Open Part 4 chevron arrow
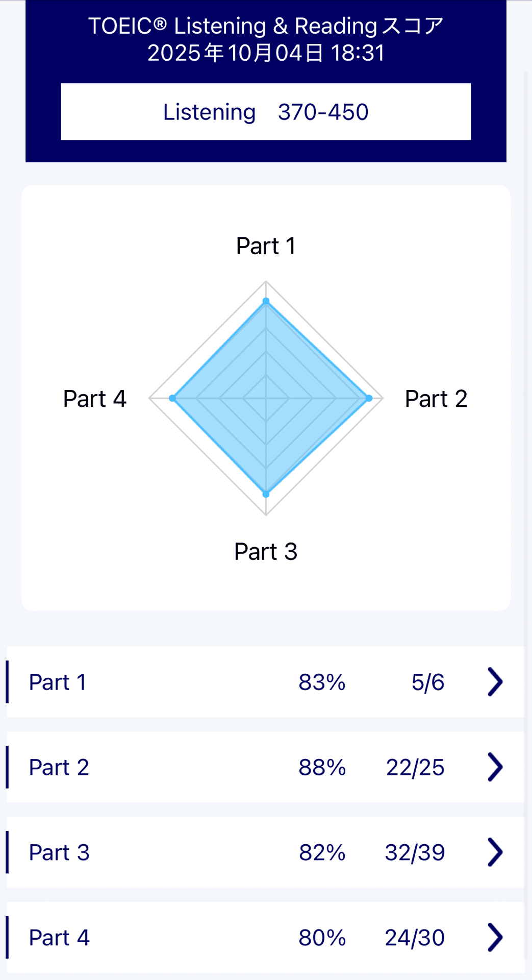 point(495,937)
